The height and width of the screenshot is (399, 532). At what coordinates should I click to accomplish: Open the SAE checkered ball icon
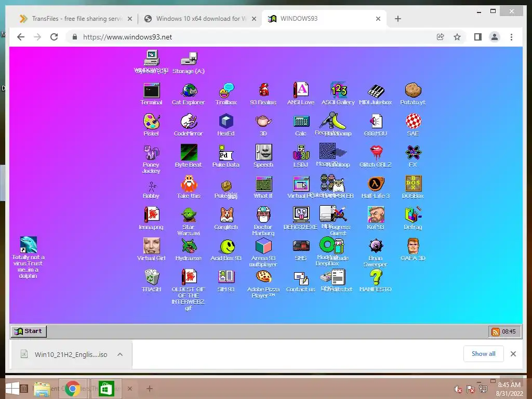(413, 125)
